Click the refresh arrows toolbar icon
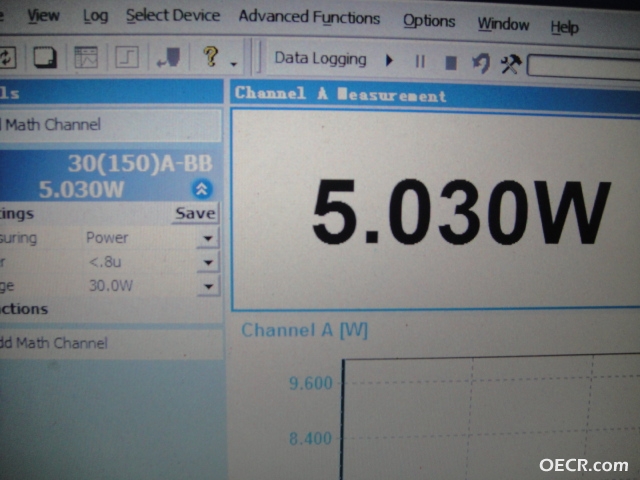Image resolution: width=640 pixels, height=480 pixels. [x=7, y=57]
